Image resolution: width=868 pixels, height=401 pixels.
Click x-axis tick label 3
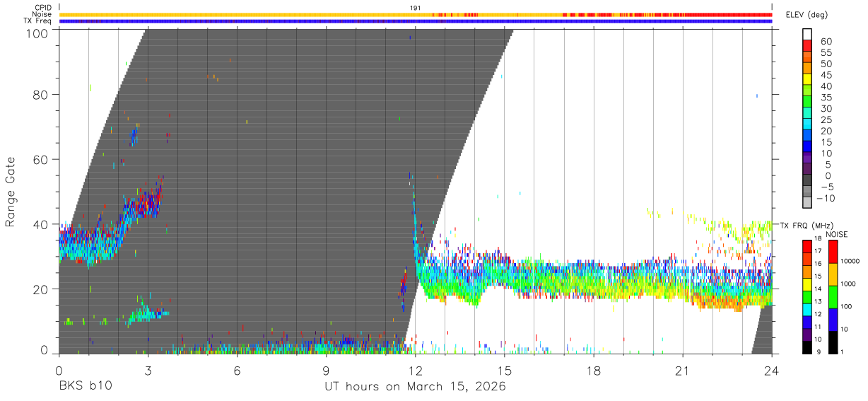148,371
